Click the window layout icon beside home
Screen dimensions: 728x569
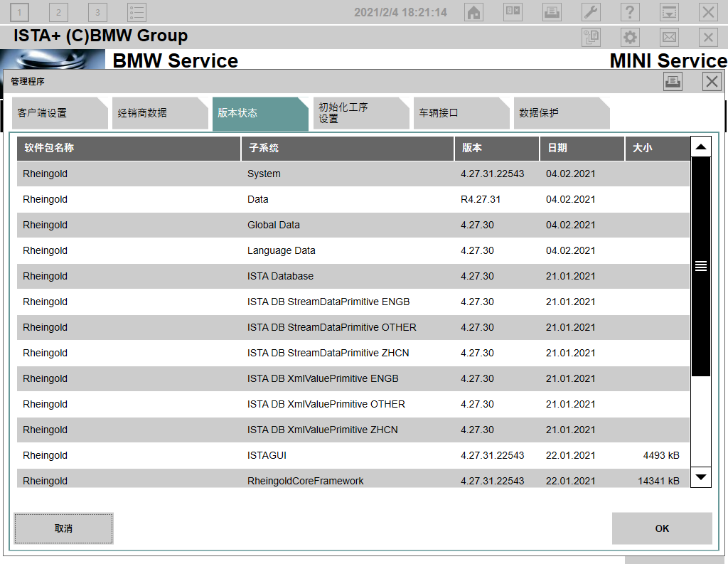click(x=513, y=12)
